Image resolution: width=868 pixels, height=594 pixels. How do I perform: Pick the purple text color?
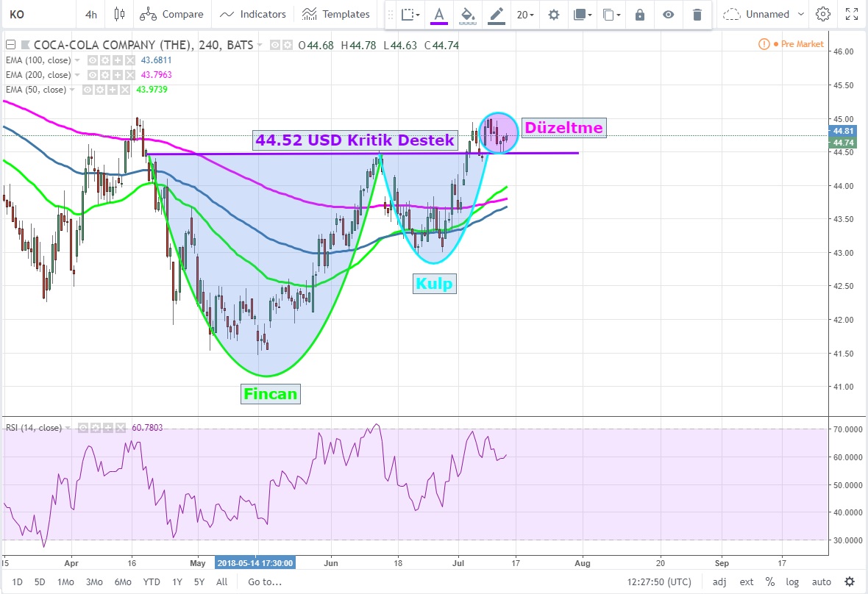439,15
